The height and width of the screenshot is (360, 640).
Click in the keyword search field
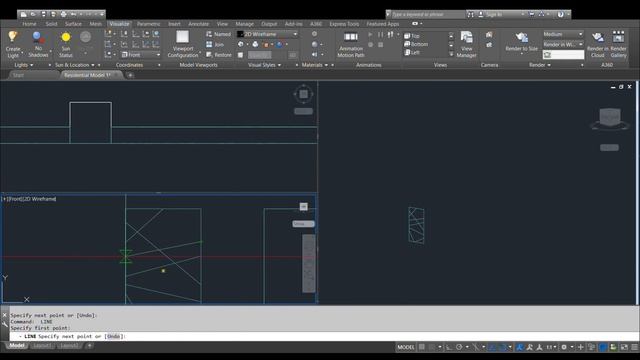(427, 14)
